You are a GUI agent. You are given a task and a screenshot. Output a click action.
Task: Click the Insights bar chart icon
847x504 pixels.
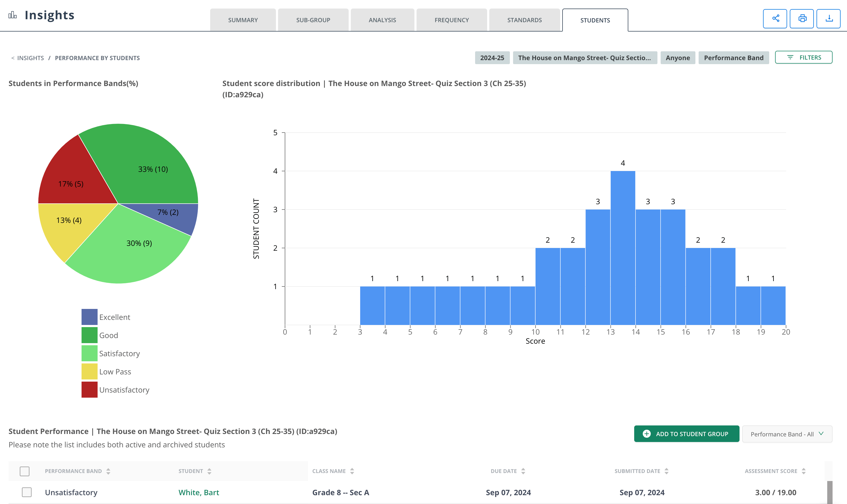pyautogui.click(x=13, y=15)
